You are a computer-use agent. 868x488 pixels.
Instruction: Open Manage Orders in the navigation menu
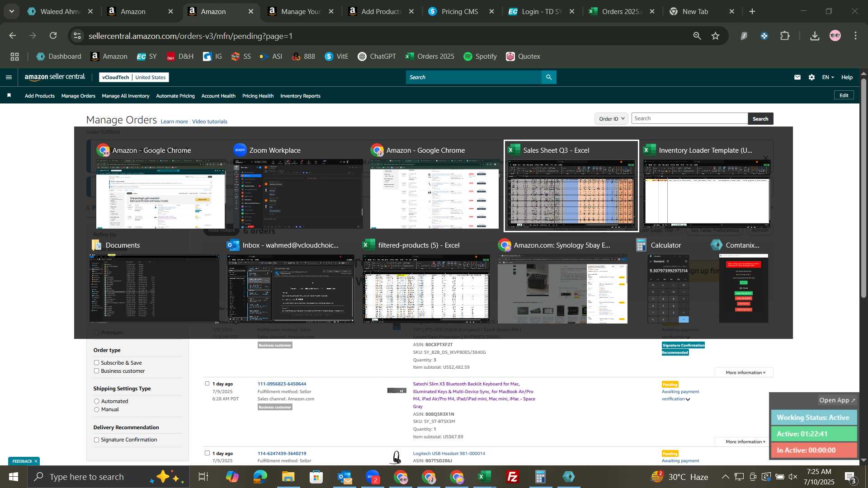78,96
